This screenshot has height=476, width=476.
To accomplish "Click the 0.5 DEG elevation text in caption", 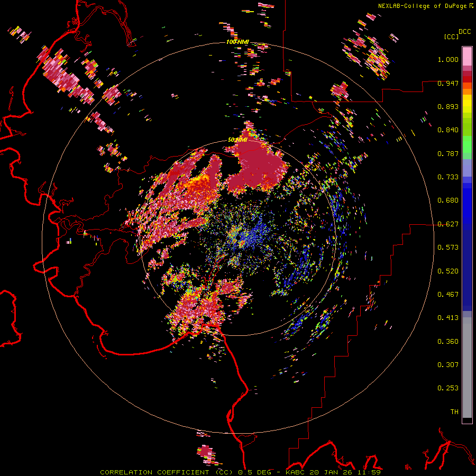I will pyautogui.click(x=254, y=472).
